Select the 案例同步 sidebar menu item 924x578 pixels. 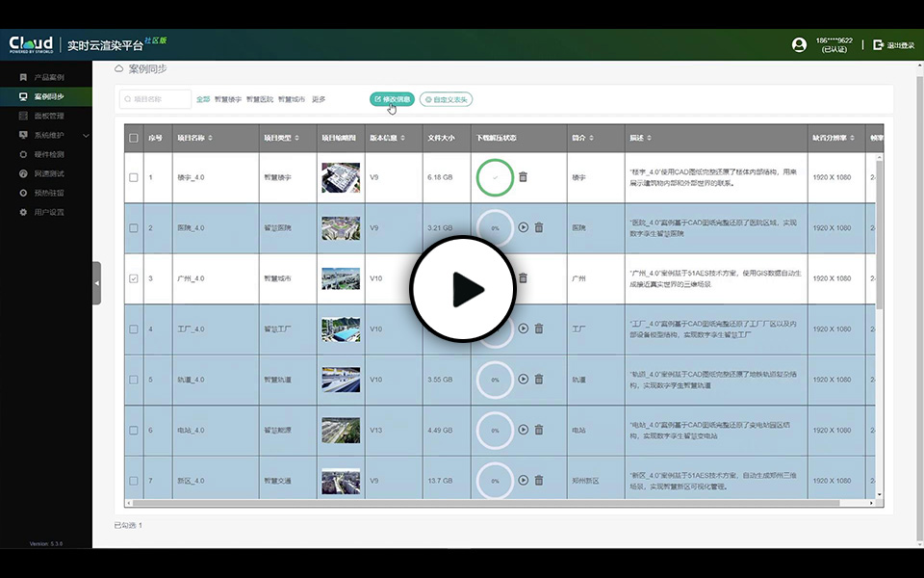pos(46,96)
